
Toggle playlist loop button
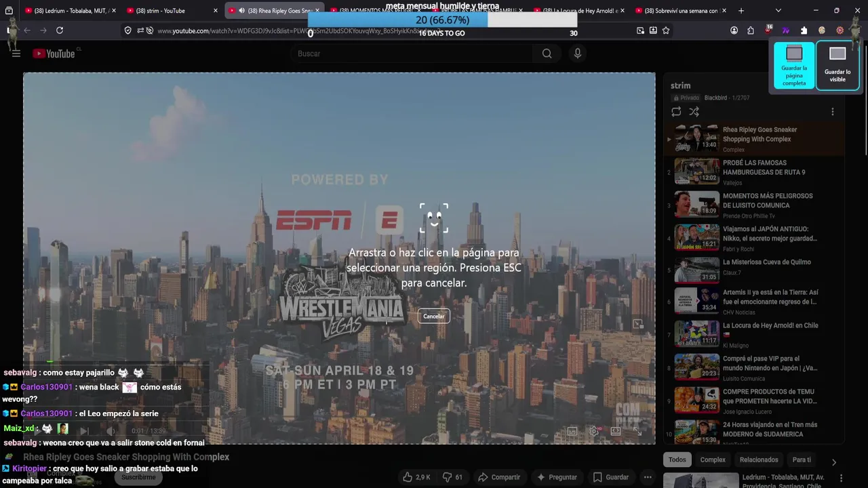pyautogui.click(x=676, y=112)
